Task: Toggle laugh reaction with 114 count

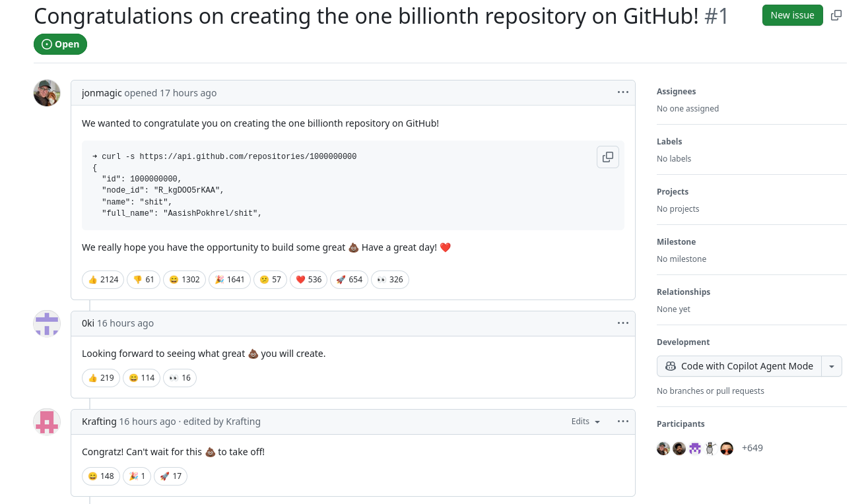Action: tap(141, 378)
